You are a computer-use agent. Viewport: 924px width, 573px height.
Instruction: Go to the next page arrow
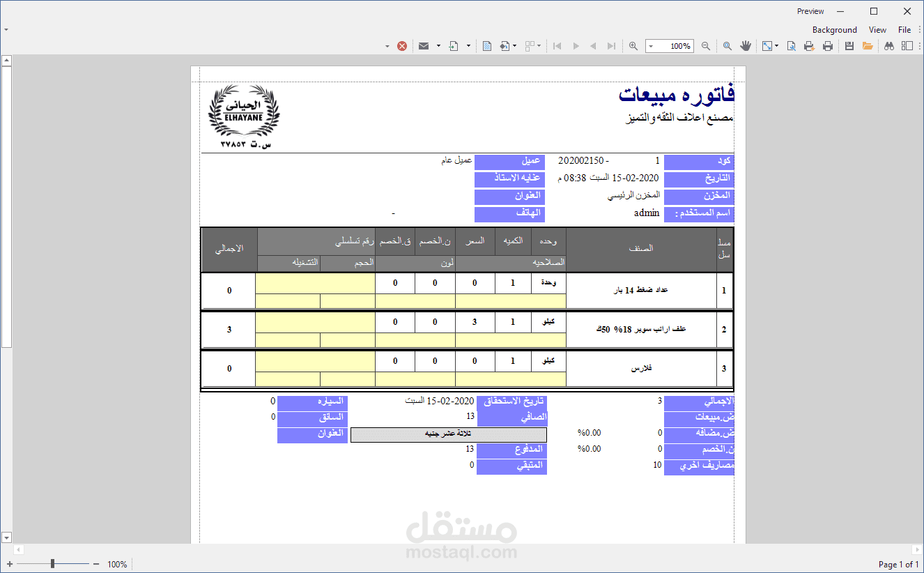576,46
